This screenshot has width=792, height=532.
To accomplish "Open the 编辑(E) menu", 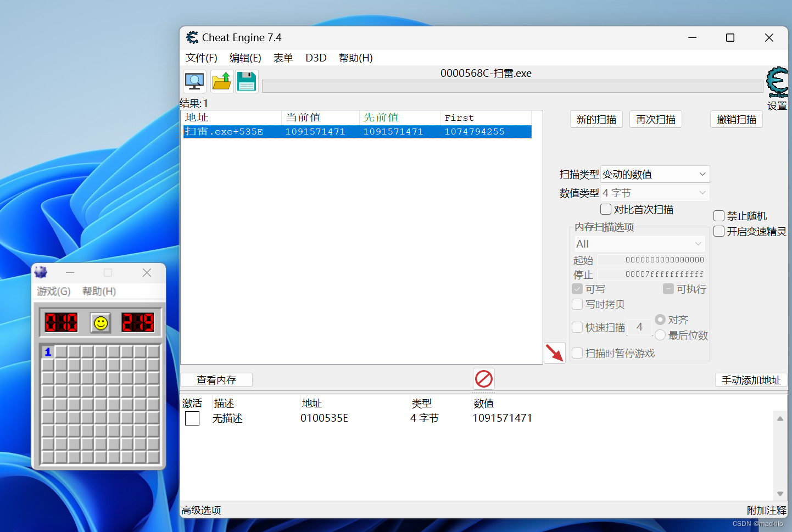I will point(246,58).
